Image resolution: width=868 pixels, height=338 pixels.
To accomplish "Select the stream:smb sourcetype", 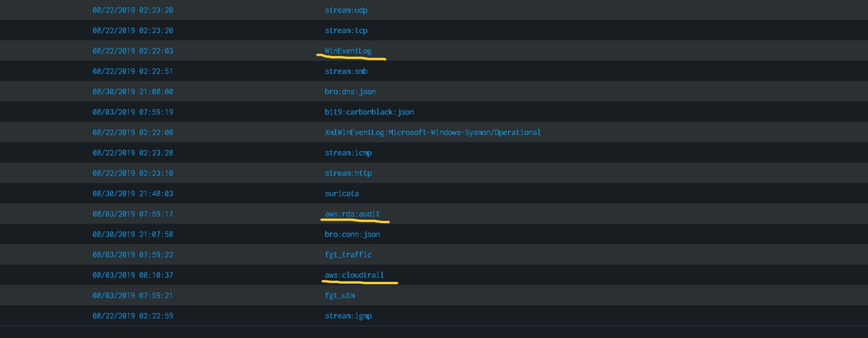I will (x=346, y=71).
